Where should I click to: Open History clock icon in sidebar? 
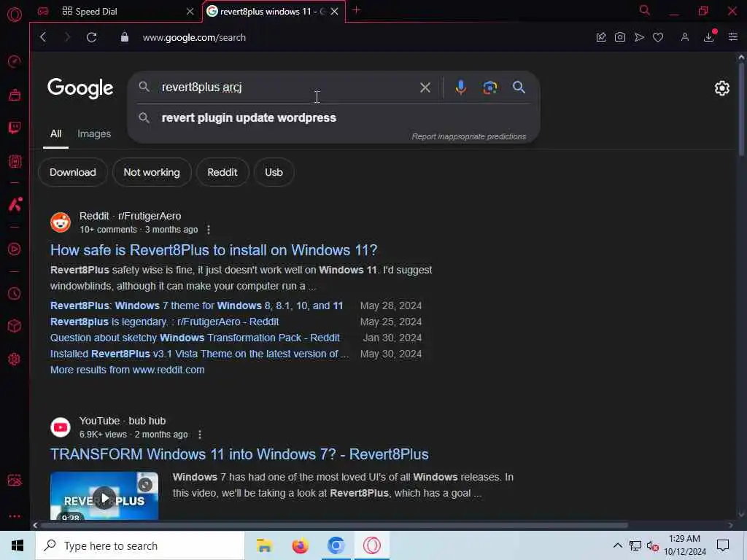coord(15,293)
